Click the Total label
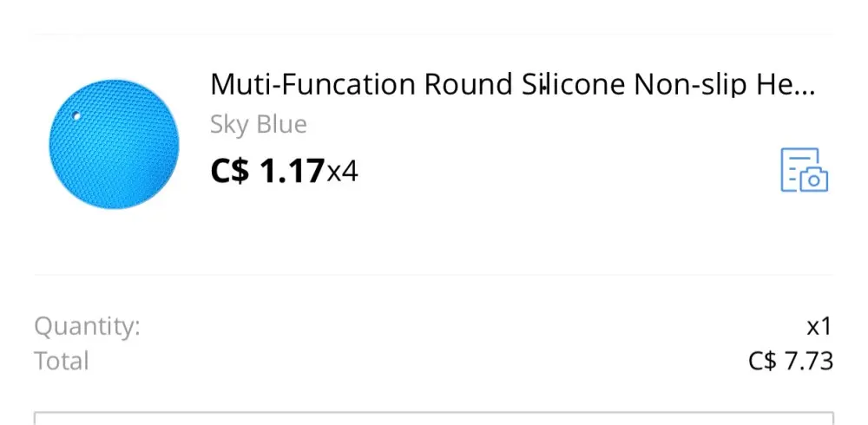Viewport: 868px width, 425px height. [61, 361]
